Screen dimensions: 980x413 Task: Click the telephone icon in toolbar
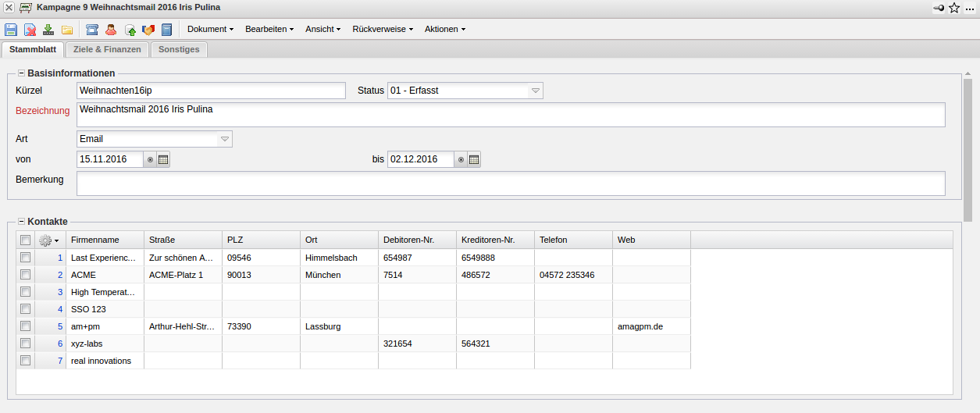click(92, 30)
